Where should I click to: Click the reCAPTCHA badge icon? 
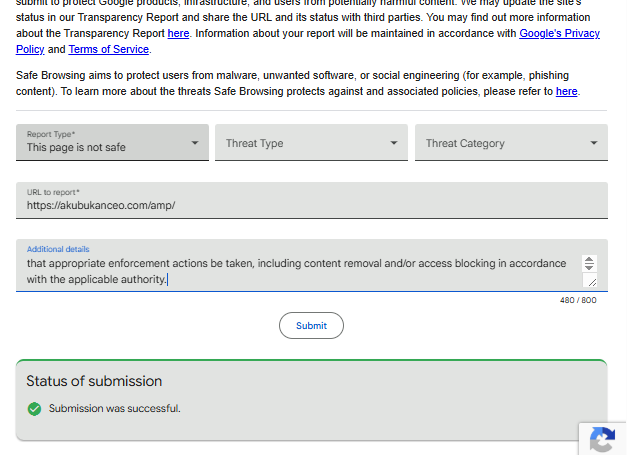tap(602, 440)
